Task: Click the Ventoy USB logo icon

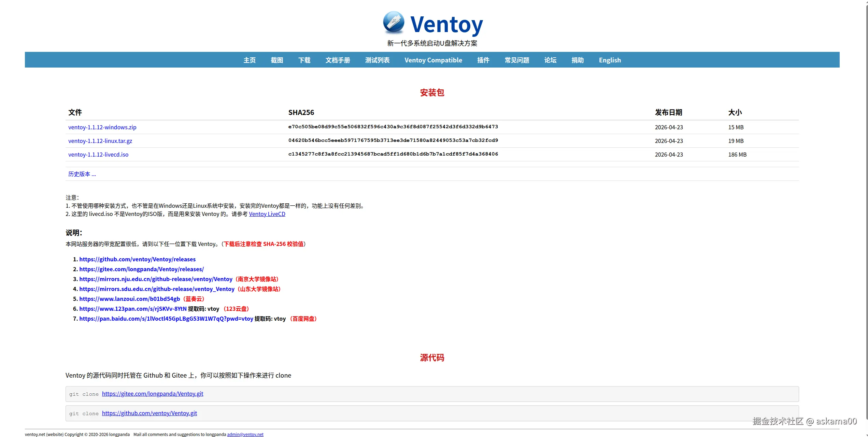Action: pyautogui.click(x=394, y=23)
